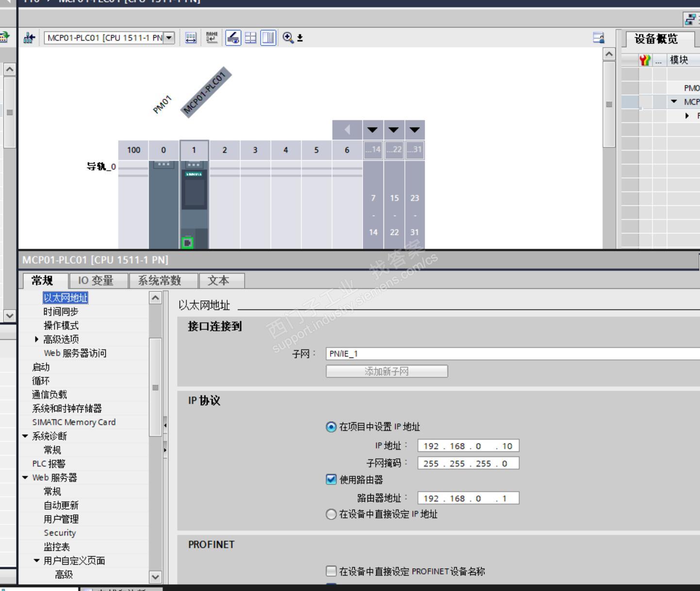Select 通信负载 in the properties tree
The width and height of the screenshot is (700, 591).
point(50,394)
